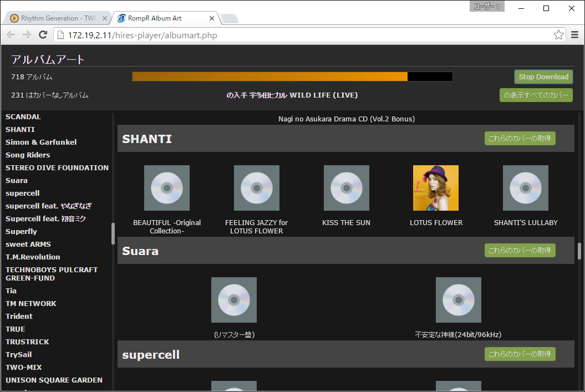Click the (リマスター盤) disc cover
The width and height of the screenshot is (585, 392).
point(234,300)
